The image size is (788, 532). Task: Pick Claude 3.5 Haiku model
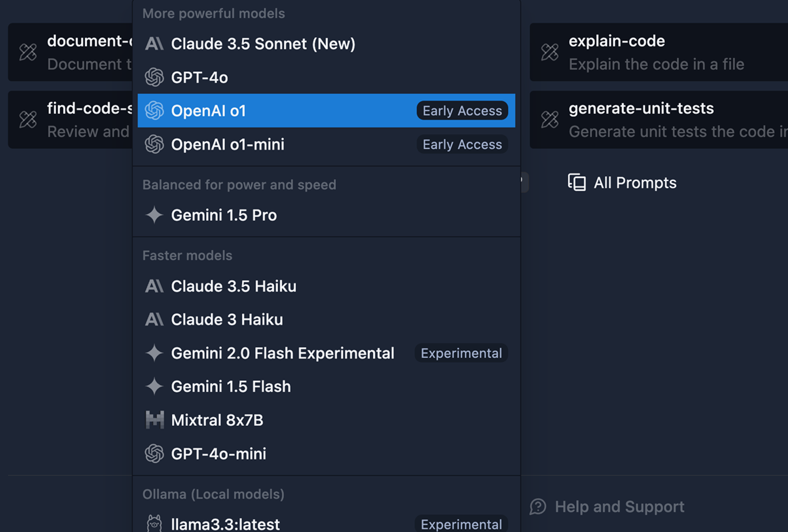233,286
